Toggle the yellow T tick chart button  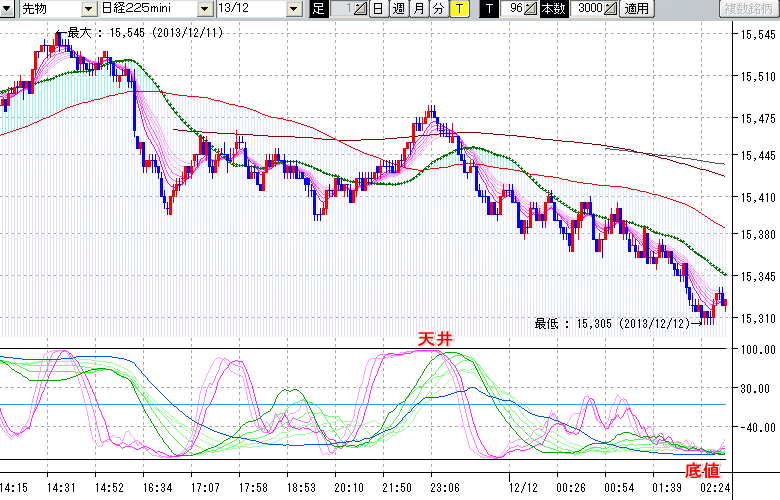[x=458, y=9]
